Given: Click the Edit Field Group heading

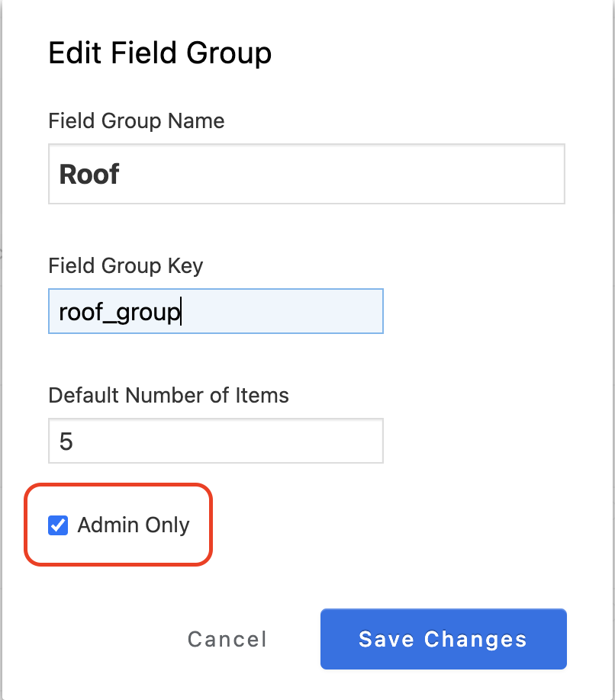Looking at the screenshot, I should (x=160, y=53).
